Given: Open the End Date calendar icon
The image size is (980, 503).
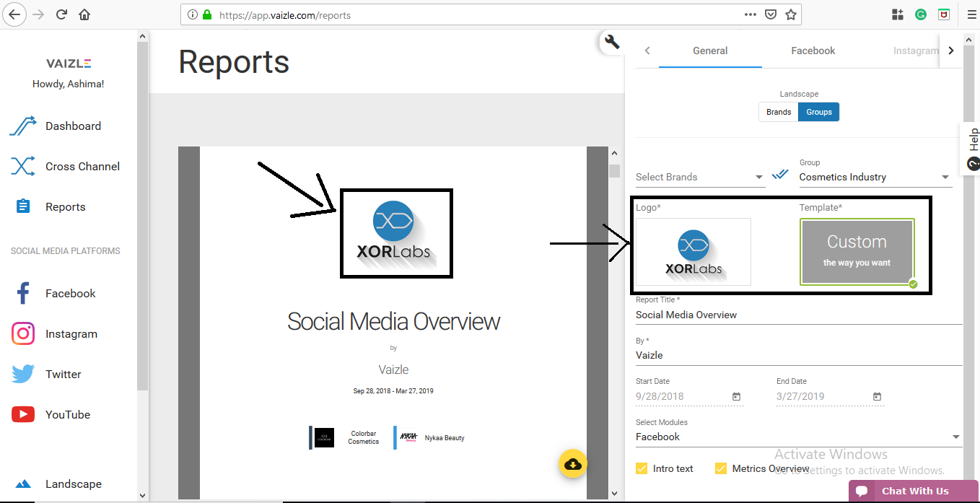Looking at the screenshot, I should (877, 396).
